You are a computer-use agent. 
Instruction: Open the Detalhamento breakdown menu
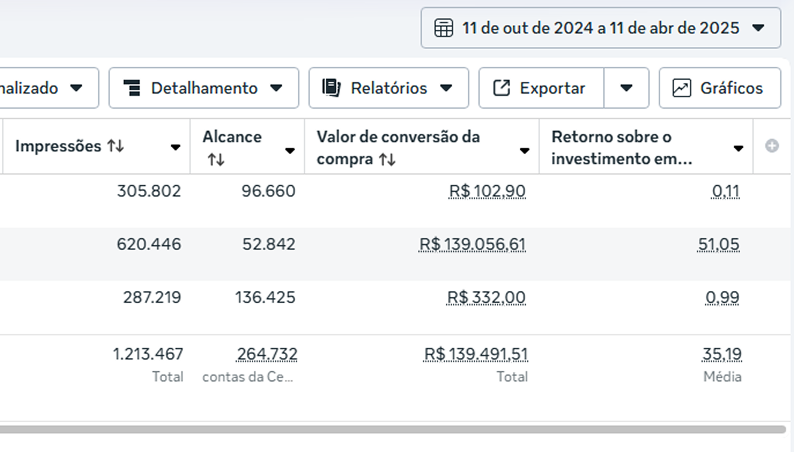coord(203,88)
